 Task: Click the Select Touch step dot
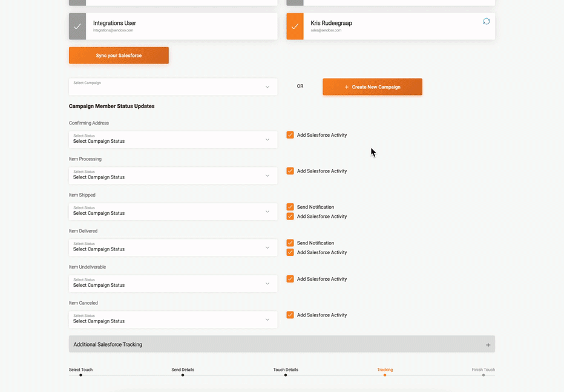tap(80, 375)
